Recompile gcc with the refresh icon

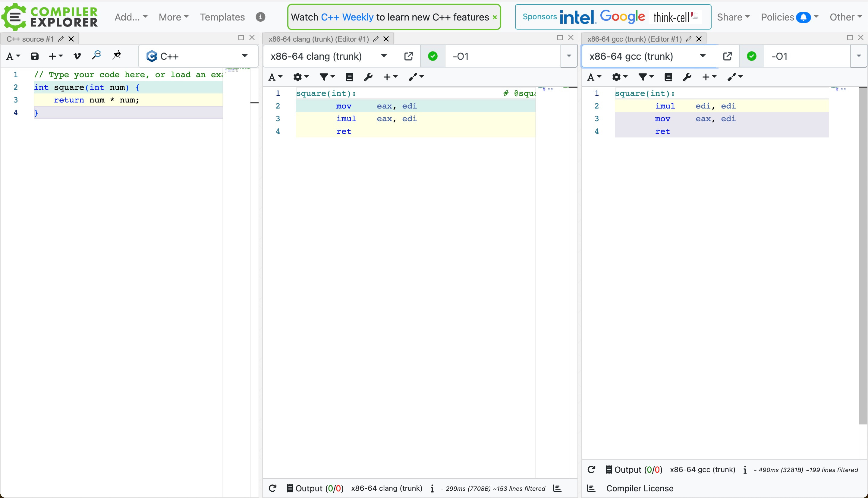(591, 470)
